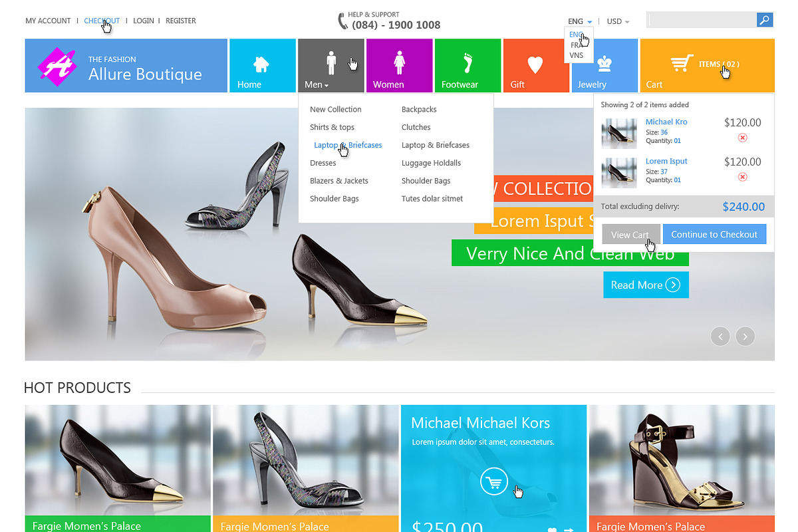Click the arrow circle in Read More
798x532 pixels.
point(673,285)
